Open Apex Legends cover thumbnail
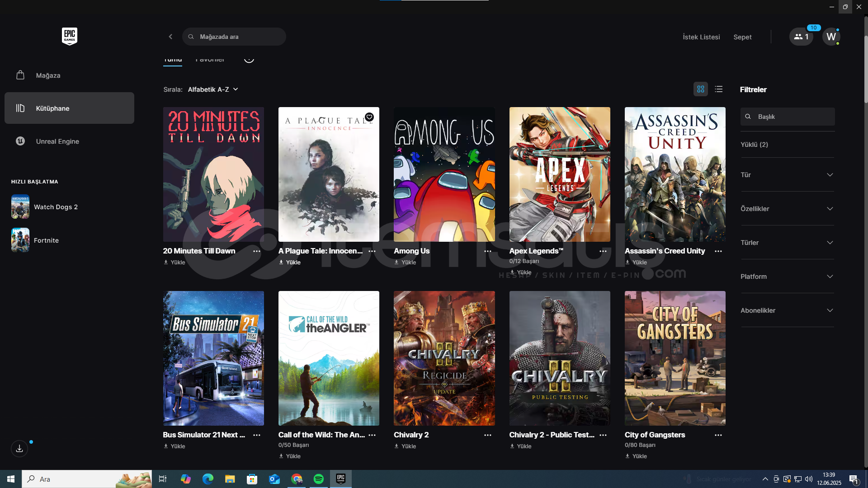Viewport: 868px width, 488px height. pos(560,174)
